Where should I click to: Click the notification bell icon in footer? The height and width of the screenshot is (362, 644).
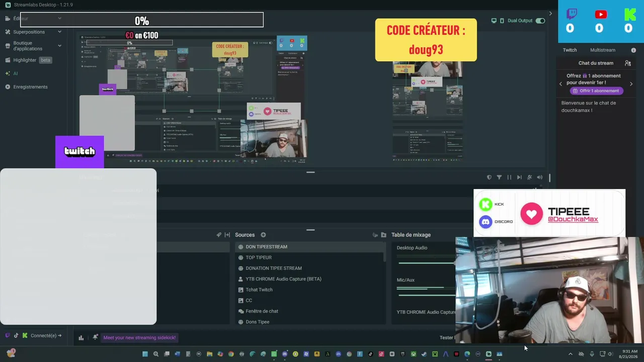pyautogui.click(x=95, y=338)
